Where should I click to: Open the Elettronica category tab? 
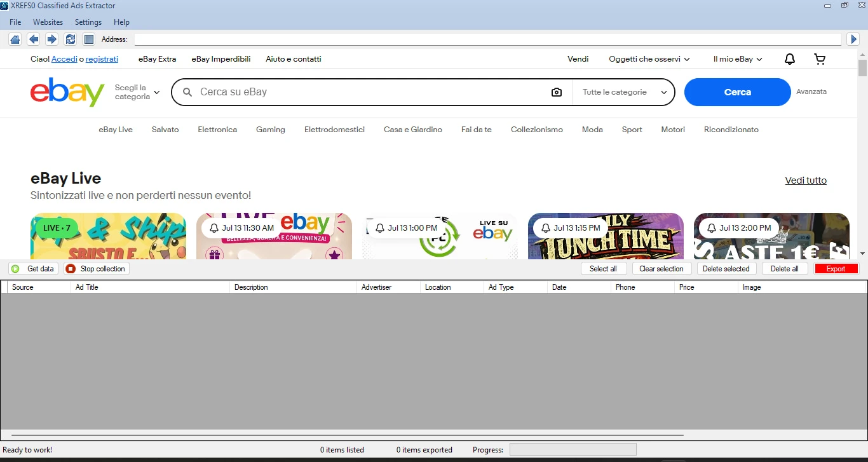pos(217,130)
